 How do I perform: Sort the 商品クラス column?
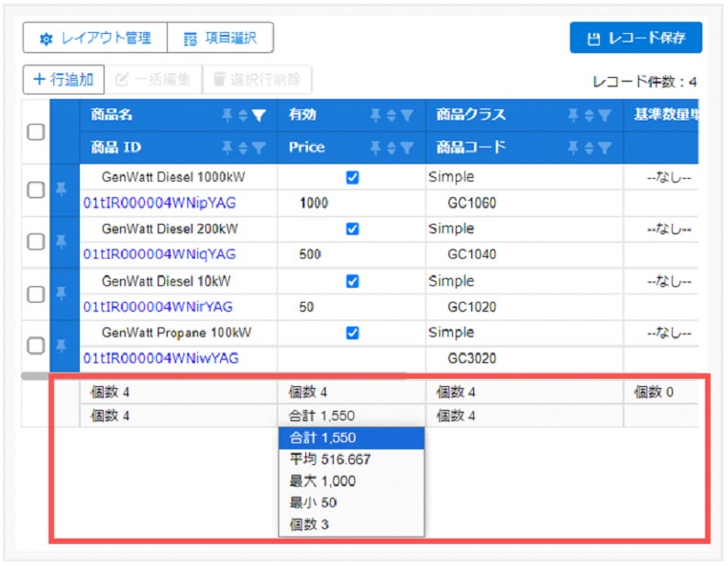point(590,116)
